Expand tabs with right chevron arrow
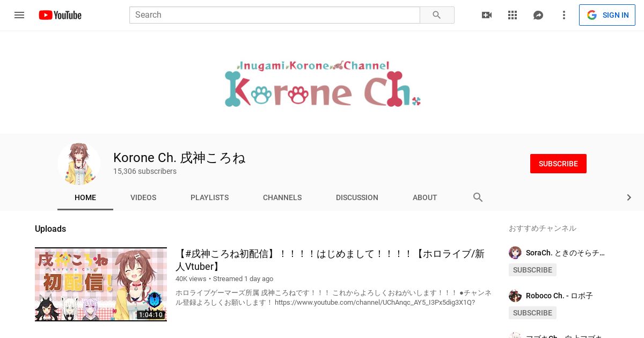 coord(629,197)
